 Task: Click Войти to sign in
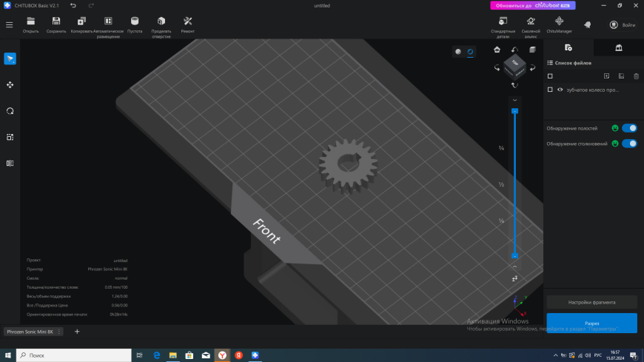pyautogui.click(x=623, y=25)
